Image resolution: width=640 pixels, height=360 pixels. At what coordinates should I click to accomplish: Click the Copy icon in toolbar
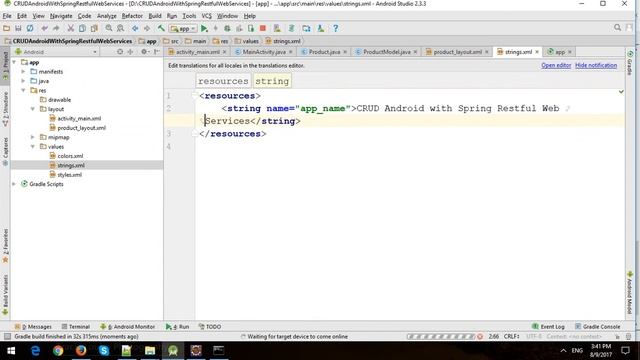pos(82,28)
